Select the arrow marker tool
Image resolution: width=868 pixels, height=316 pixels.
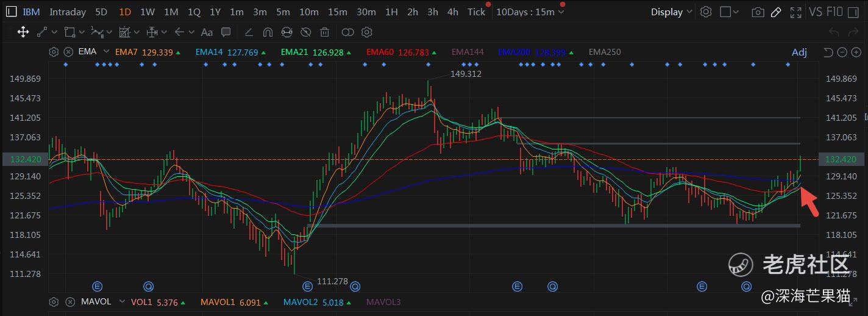pyautogui.click(x=179, y=32)
